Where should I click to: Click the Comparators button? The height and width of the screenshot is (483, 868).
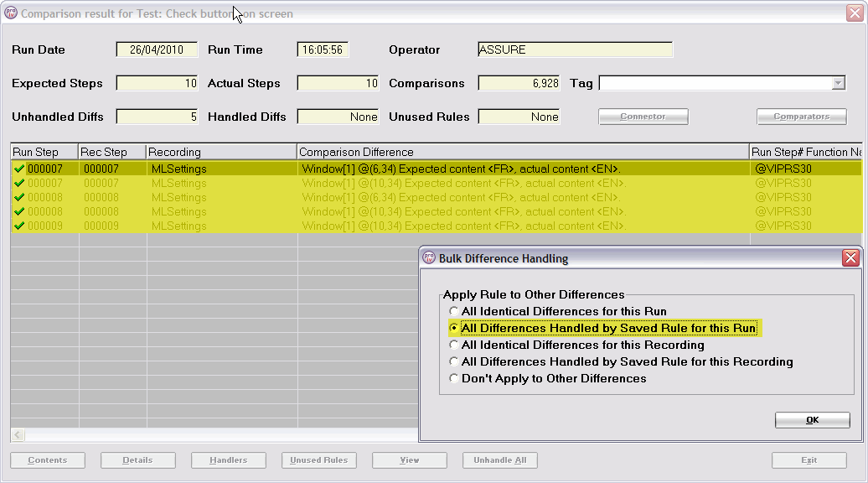pyautogui.click(x=802, y=117)
